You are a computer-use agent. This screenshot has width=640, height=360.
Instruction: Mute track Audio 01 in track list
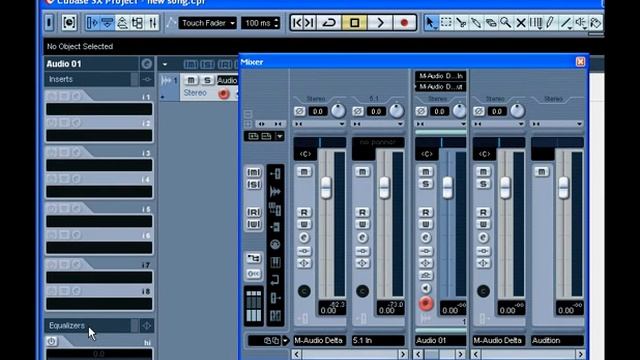click(191, 80)
